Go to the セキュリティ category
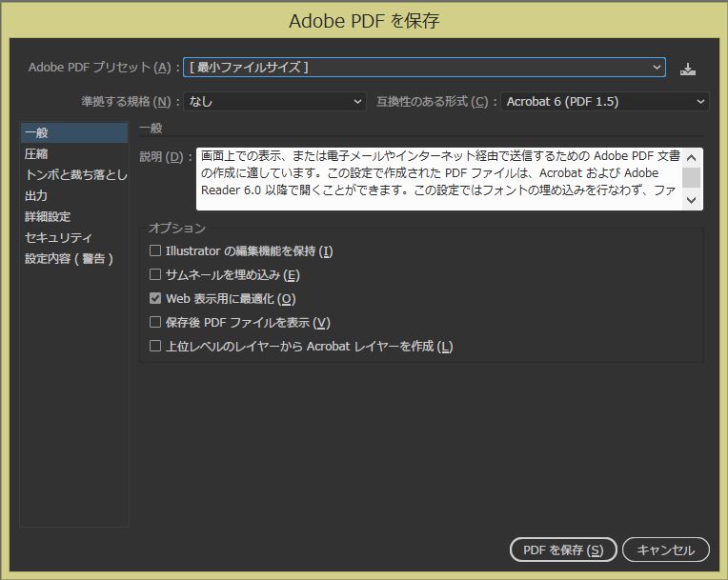 click(74, 237)
